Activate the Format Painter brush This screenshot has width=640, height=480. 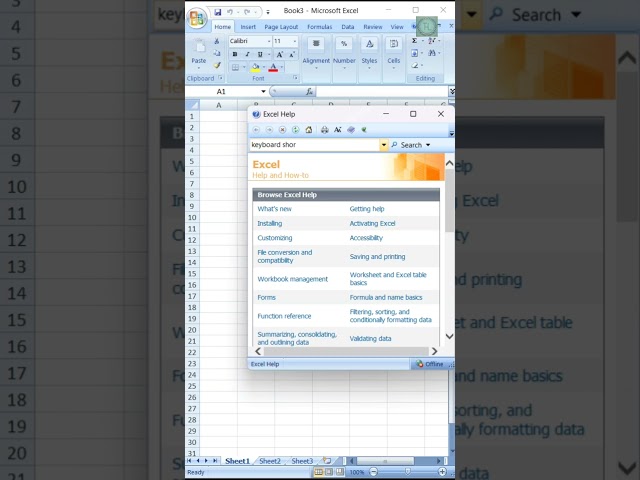(x=217, y=65)
